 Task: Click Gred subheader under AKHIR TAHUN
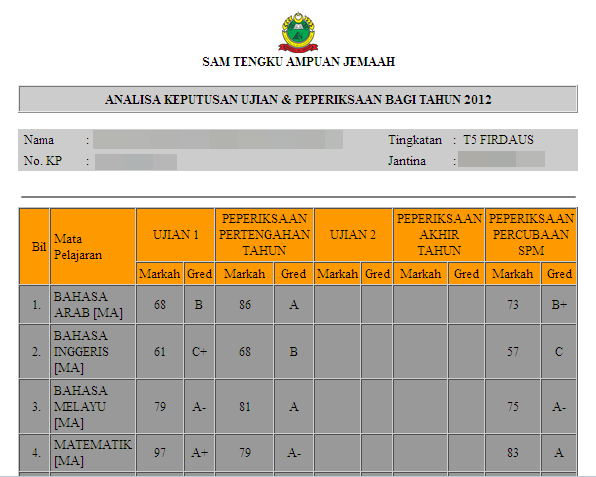(466, 273)
